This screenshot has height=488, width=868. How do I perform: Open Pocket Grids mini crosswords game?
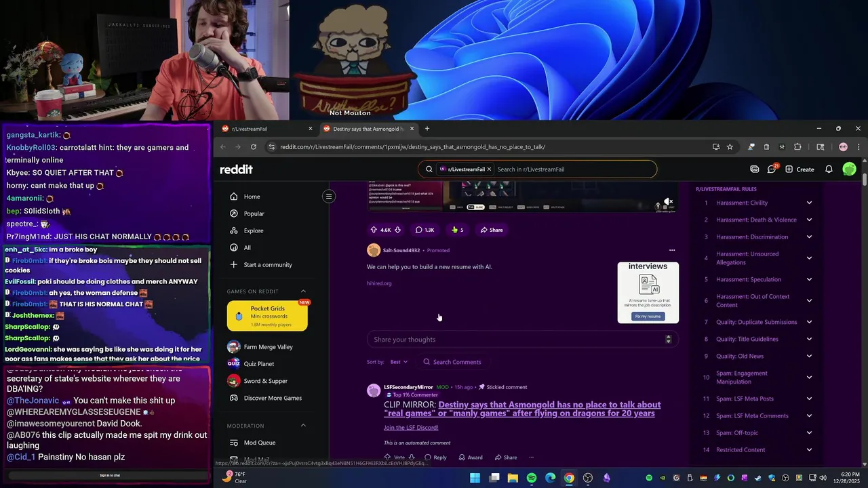[x=267, y=316]
